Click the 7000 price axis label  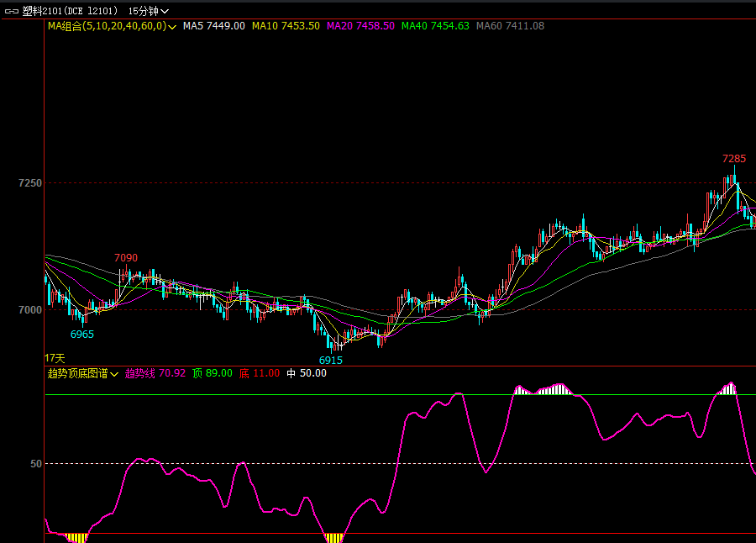coord(30,310)
